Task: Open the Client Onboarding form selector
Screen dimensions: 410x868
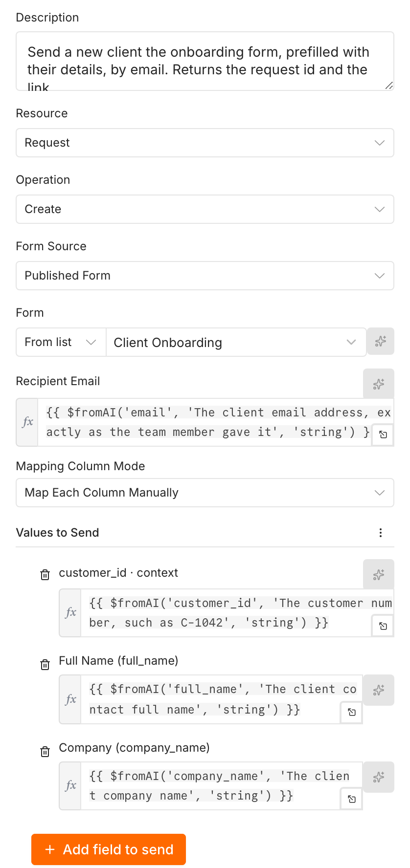Action: click(x=236, y=342)
